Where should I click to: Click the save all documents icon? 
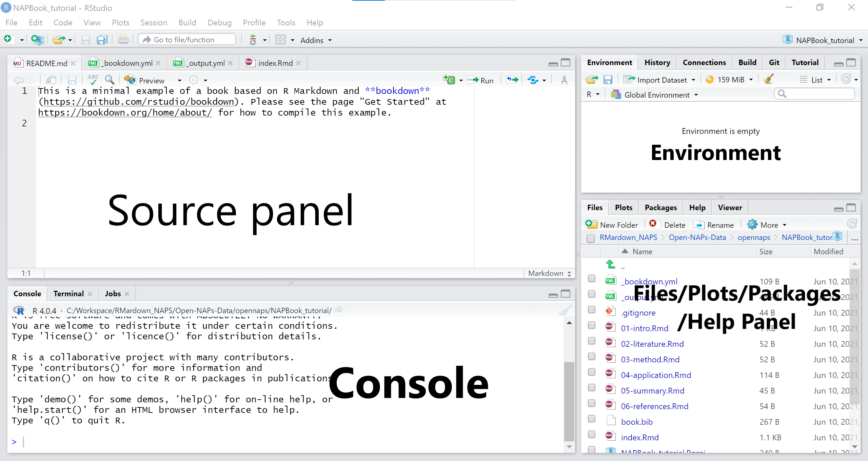102,40
